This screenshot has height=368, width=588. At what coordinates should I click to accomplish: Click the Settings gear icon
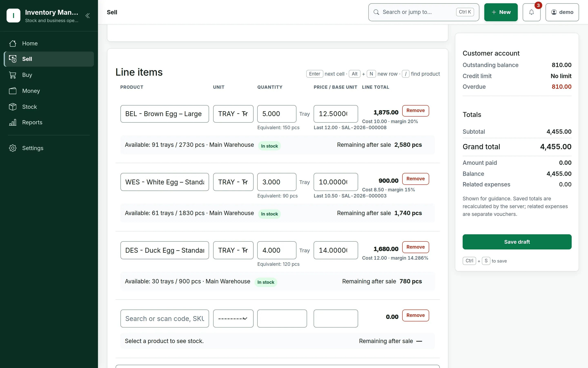[x=13, y=148]
